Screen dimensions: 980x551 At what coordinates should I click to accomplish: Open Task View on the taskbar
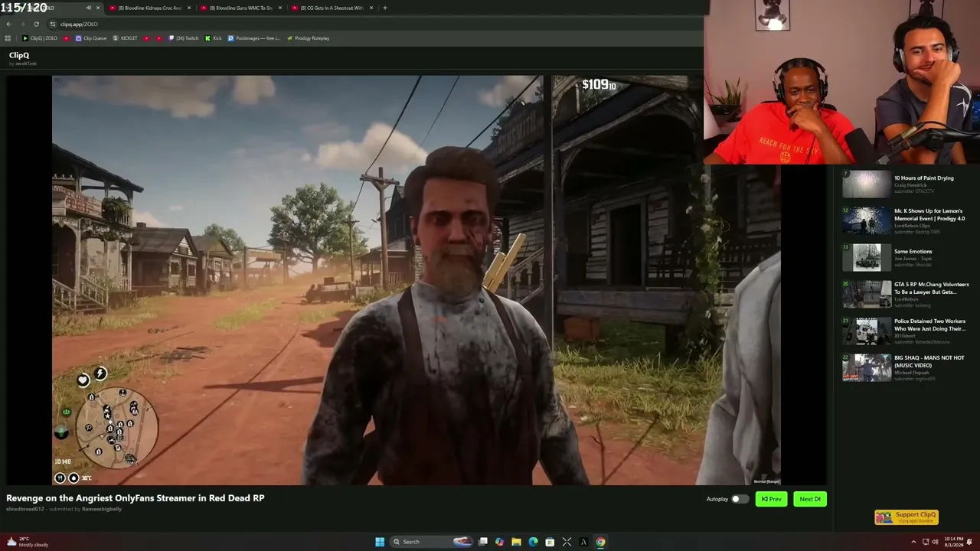coord(483,542)
